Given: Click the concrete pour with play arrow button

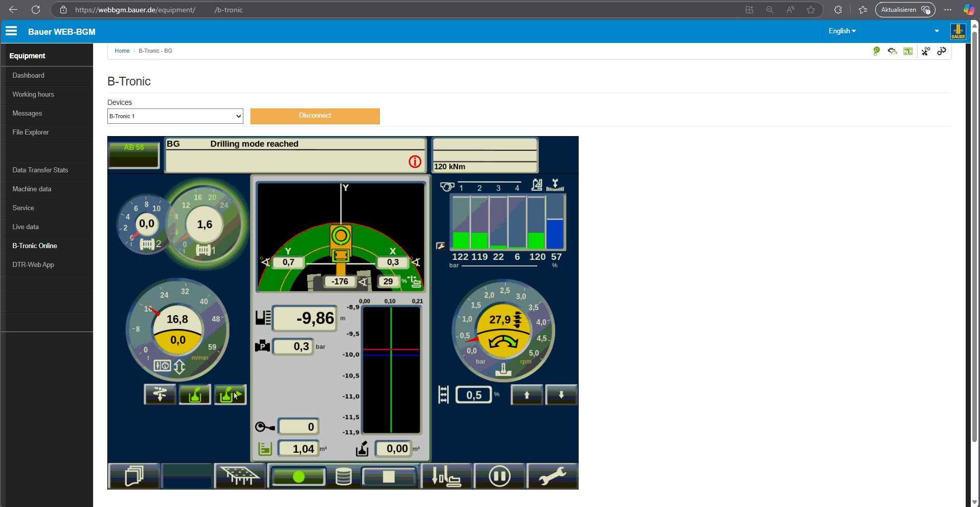Looking at the screenshot, I should (x=230, y=394).
